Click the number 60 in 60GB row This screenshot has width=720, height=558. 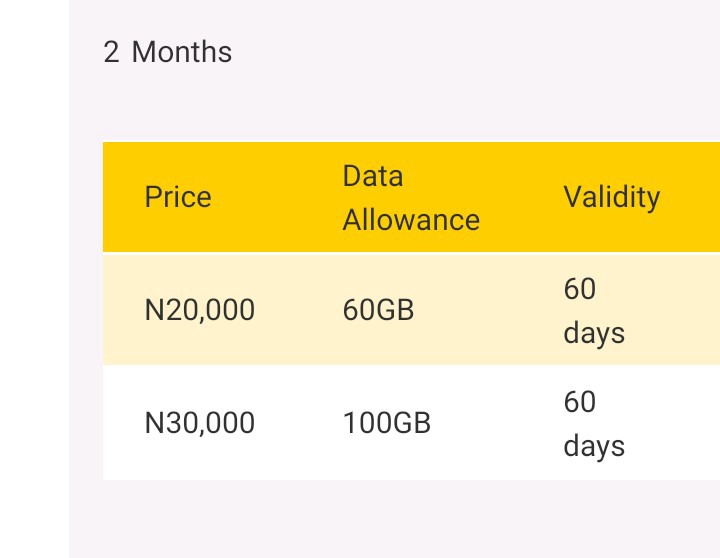click(579, 289)
